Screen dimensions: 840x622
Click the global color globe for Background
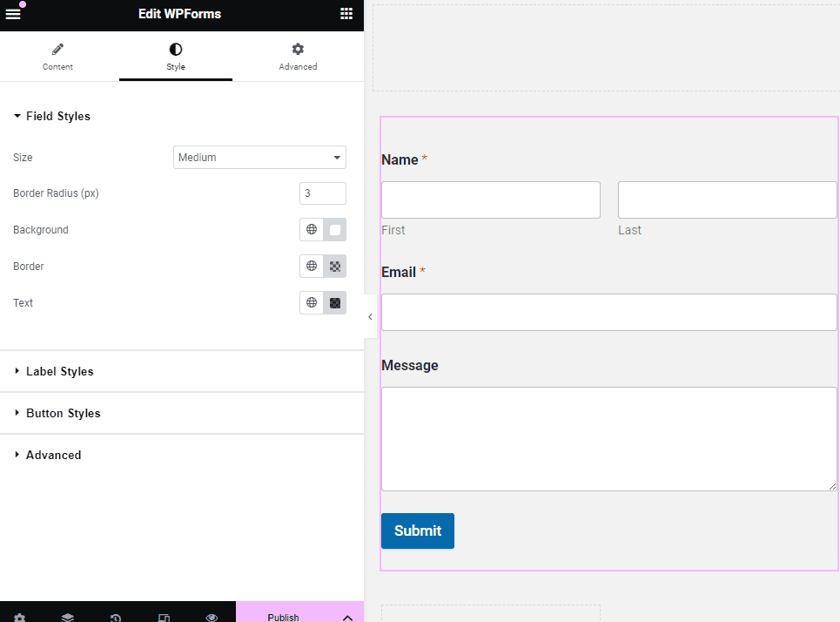pos(312,230)
